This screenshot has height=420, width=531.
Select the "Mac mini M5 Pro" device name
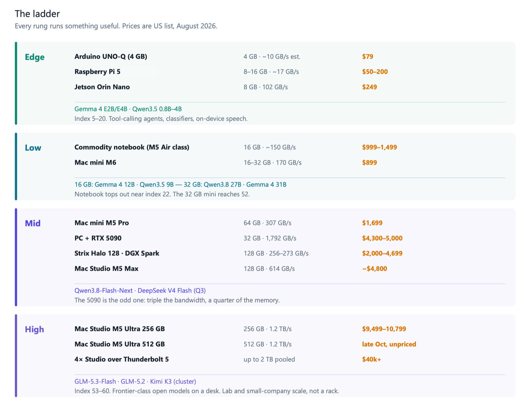pos(102,223)
